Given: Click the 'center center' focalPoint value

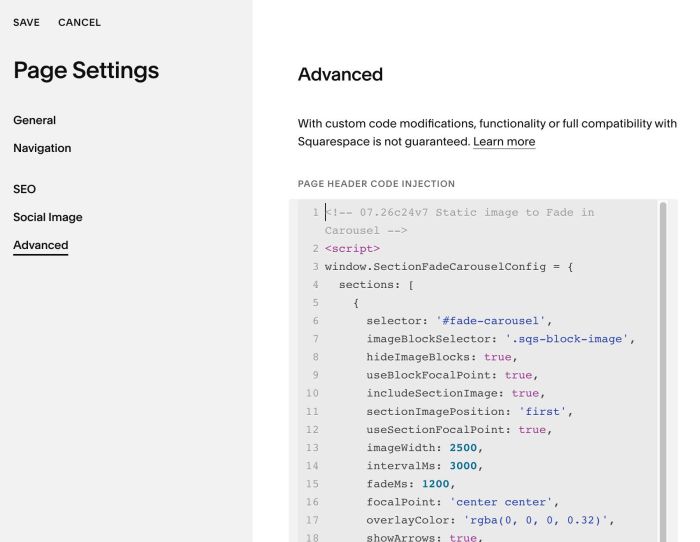Looking at the screenshot, I should [x=500, y=502].
